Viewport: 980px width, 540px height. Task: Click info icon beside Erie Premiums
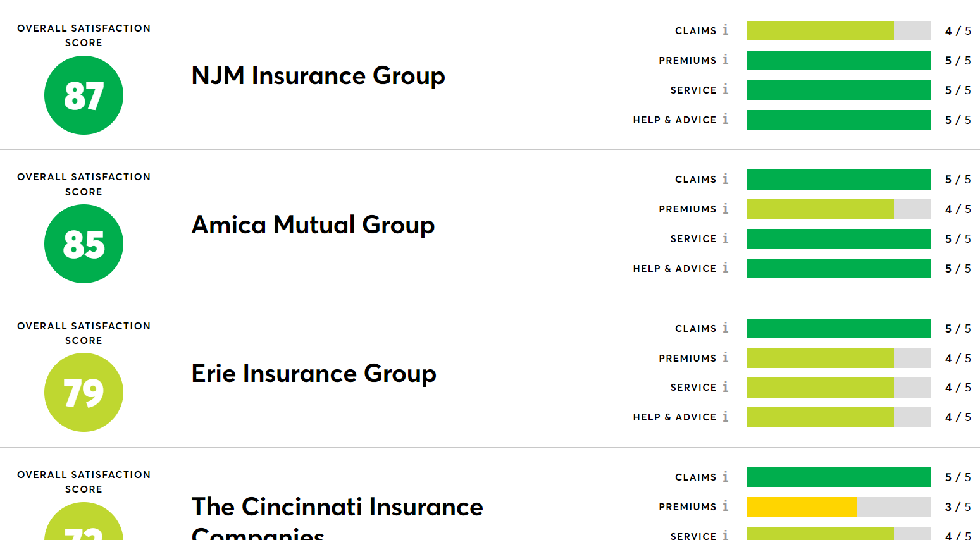point(726,358)
